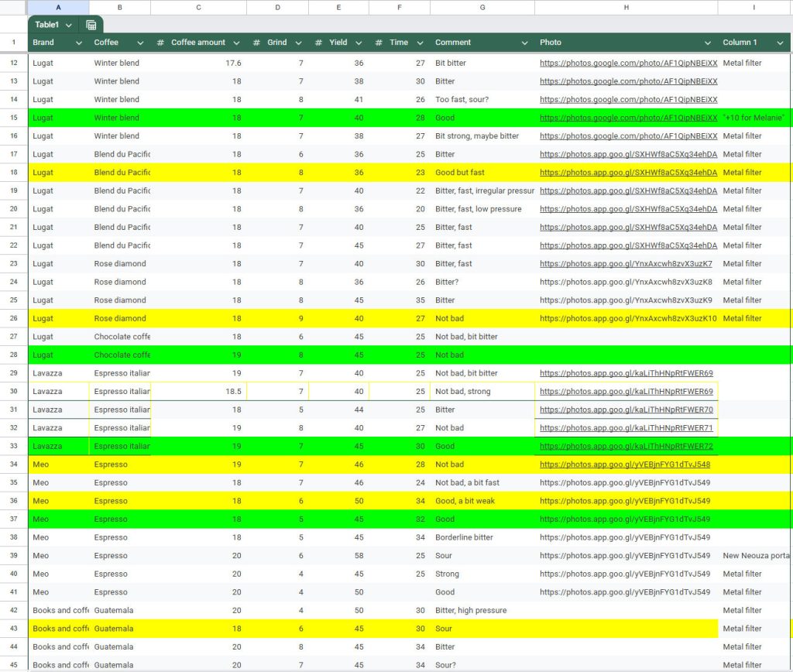This screenshot has height=672, width=793.
Task: Select the "Bitter, fast, low pressure" cell
Action: tap(482, 209)
